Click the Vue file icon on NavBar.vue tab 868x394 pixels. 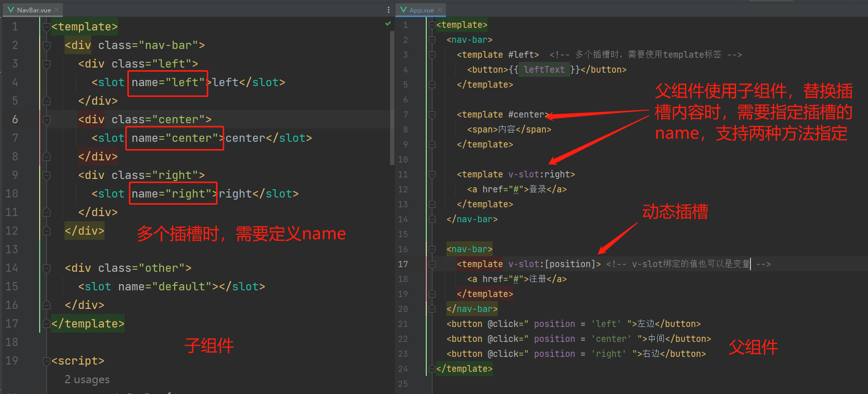point(11,10)
